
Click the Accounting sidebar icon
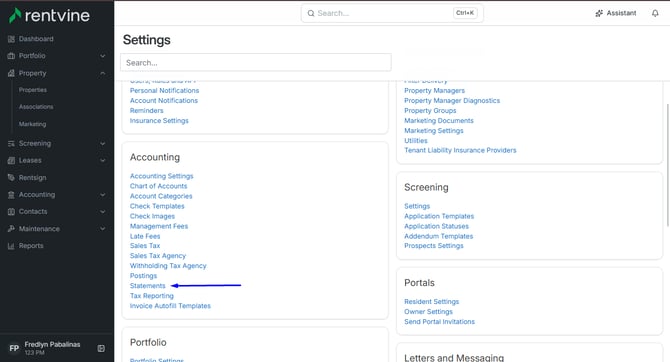[x=12, y=195]
